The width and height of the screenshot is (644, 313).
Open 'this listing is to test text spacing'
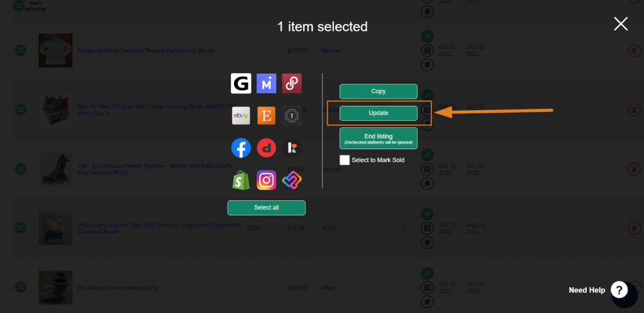[x=118, y=288]
